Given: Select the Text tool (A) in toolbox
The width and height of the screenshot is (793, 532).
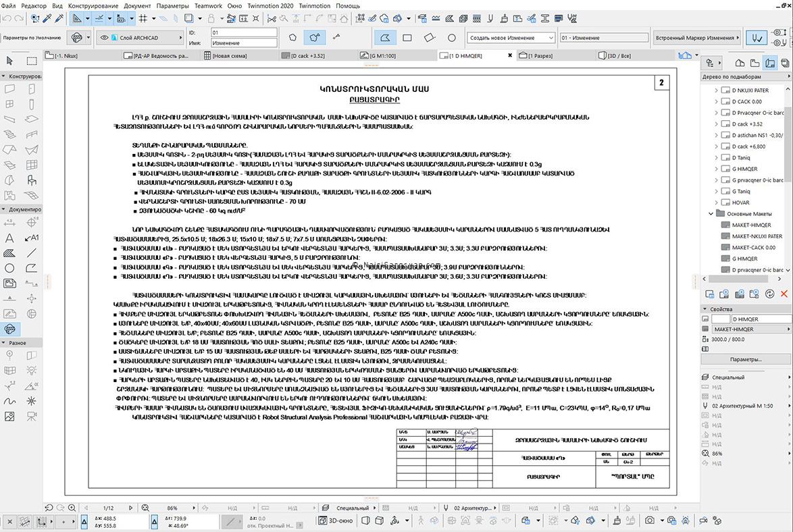Looking at the screenshot, I should [x=9, y=238].
